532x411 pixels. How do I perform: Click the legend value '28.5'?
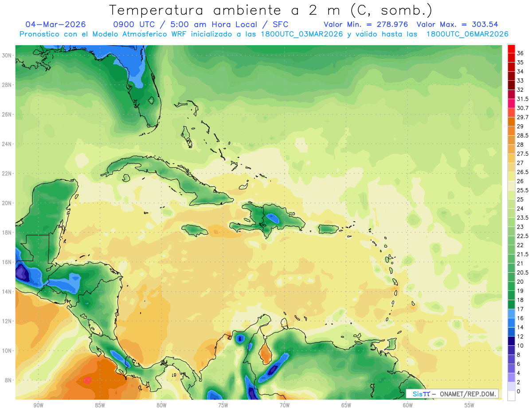[523, 136]
